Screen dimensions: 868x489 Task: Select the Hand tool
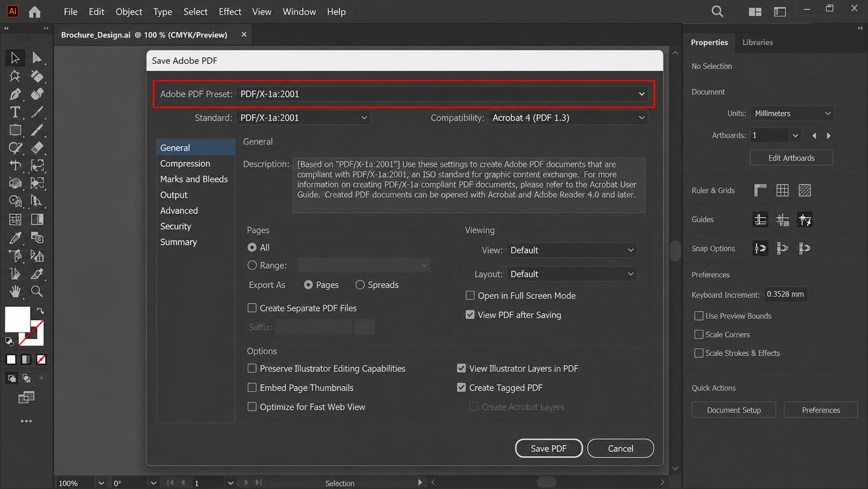(x=15, y=292)
